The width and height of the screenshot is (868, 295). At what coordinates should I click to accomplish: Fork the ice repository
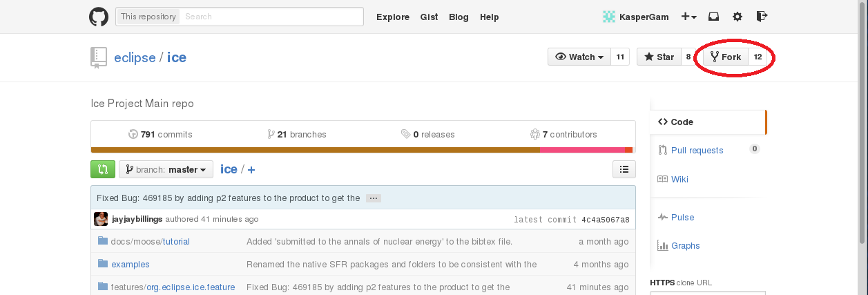pos(726,57)
